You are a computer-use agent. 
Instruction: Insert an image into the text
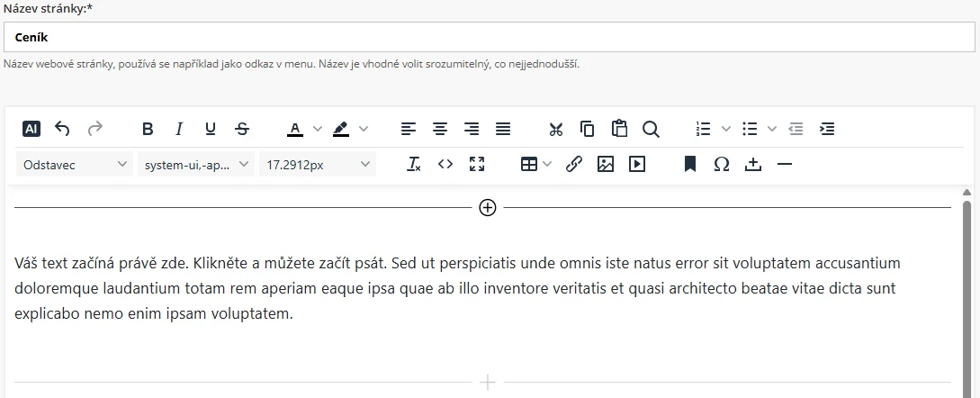(606, 164)
